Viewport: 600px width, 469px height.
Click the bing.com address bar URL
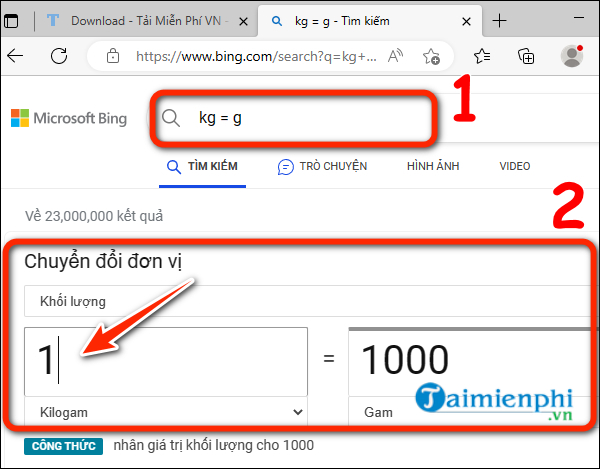[256, 56]
